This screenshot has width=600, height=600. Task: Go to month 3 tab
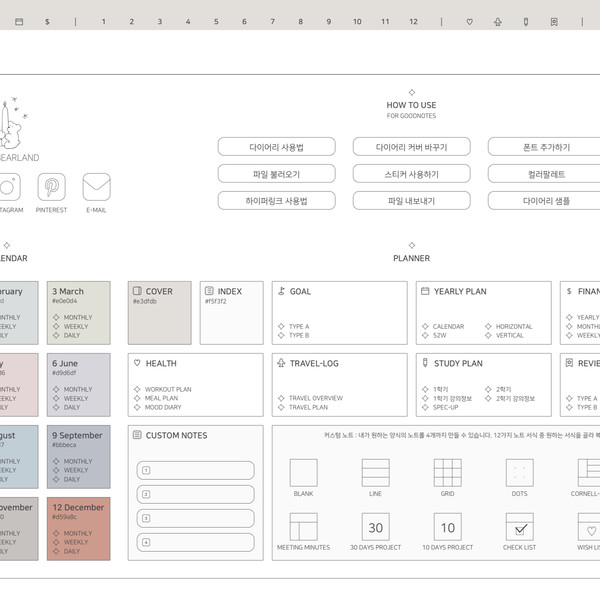click(x=160, y=22)
